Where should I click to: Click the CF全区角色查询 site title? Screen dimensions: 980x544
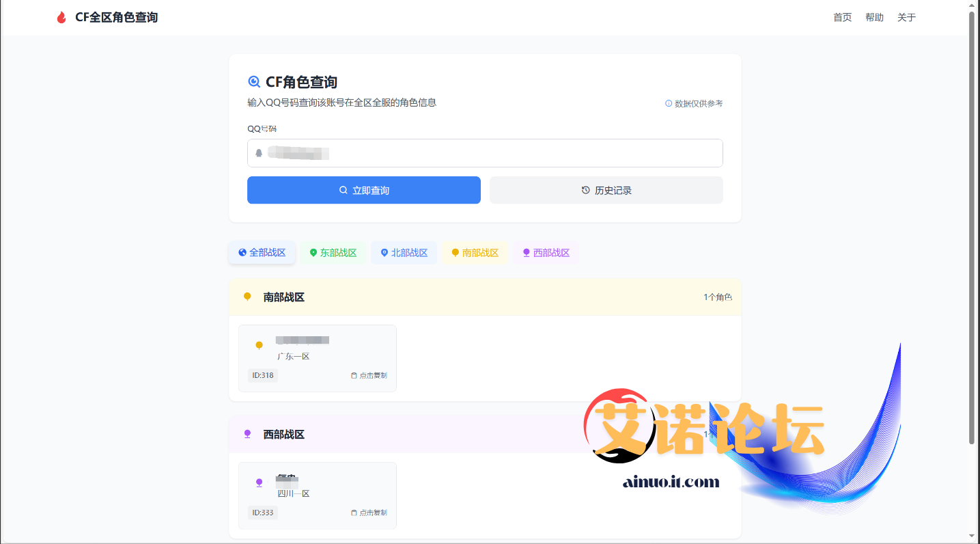[x=117, y=18]
